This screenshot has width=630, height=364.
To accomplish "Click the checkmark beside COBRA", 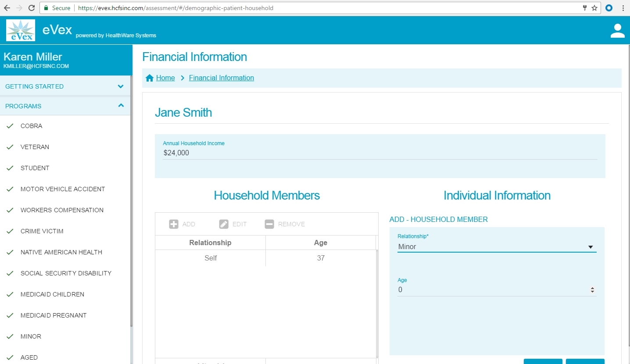I will (10, 126).
